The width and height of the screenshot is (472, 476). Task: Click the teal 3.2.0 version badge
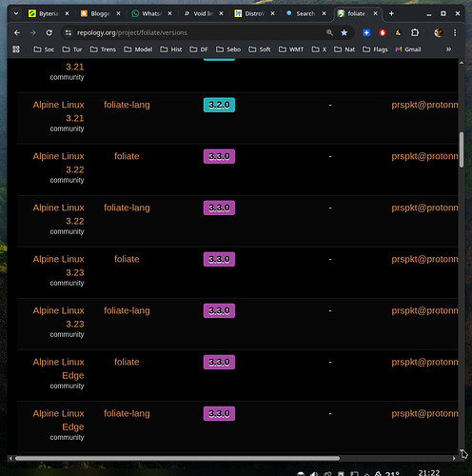coord(219,105)
